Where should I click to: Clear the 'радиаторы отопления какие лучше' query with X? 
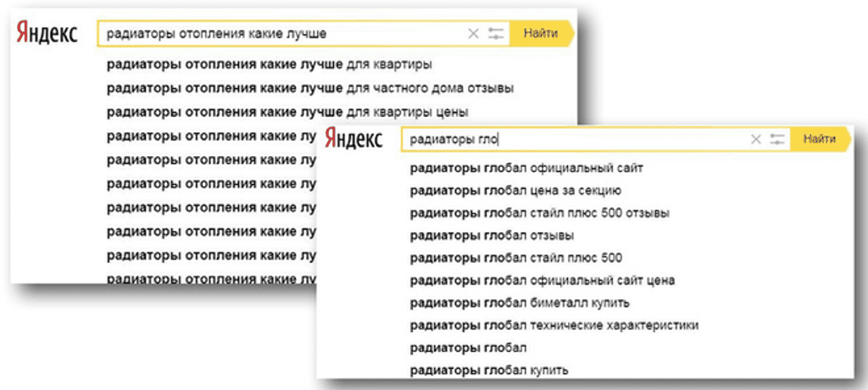[473, 34]
